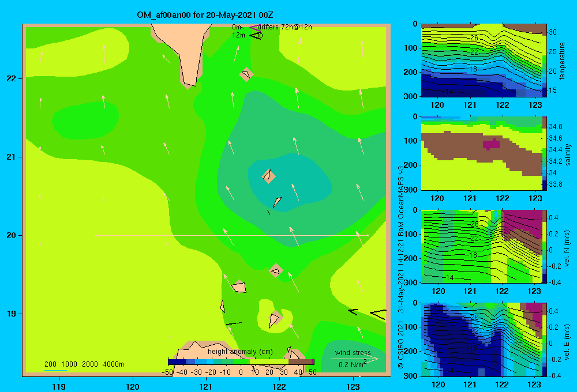This screenshot has height=392, width=577.
Task: Click the '34.8' salinity colorbar value
Action: [x=555, y=127]
